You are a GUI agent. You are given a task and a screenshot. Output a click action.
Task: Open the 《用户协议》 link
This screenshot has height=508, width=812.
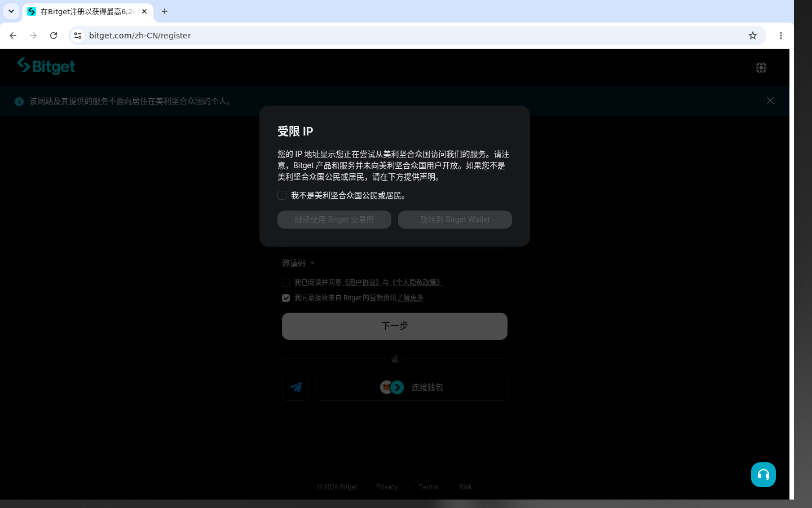[362, 282]
